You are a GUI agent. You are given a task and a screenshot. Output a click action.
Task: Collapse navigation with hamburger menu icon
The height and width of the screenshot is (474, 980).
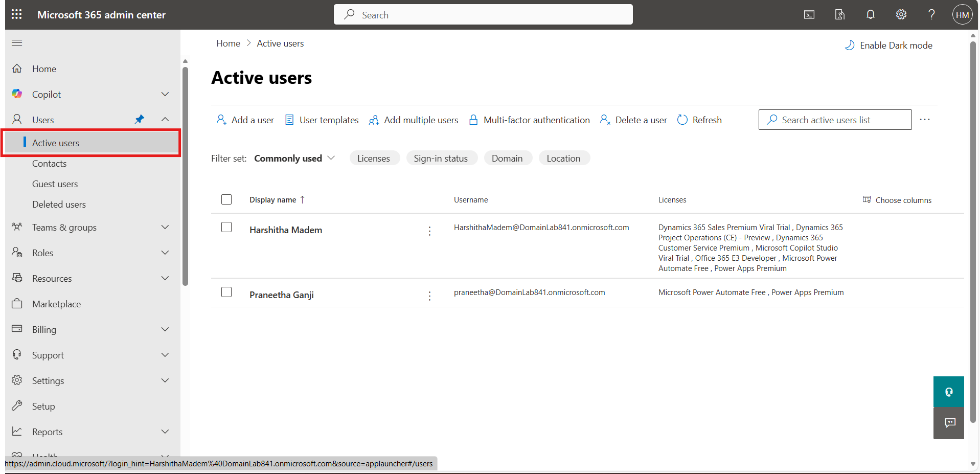click(17, 42)
